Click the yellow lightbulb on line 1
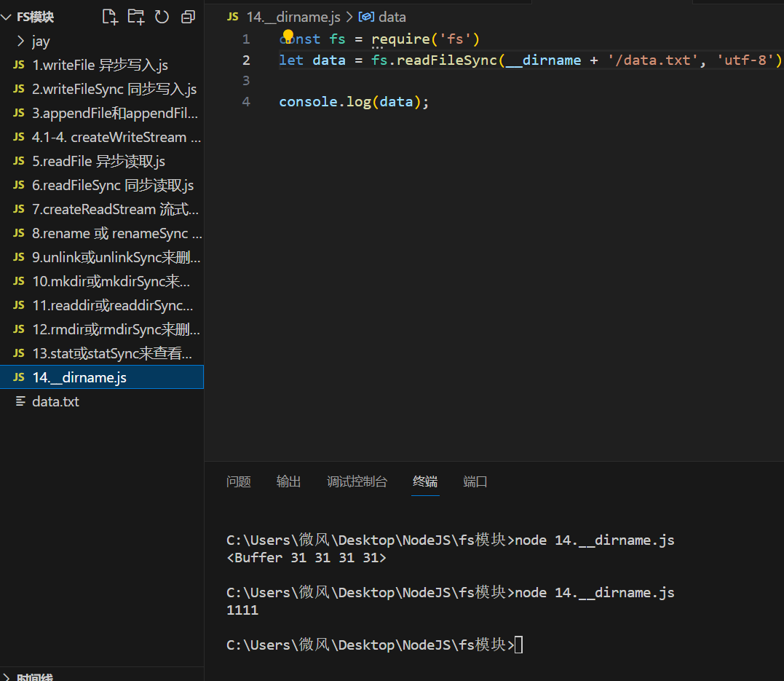 pos(288,36)
